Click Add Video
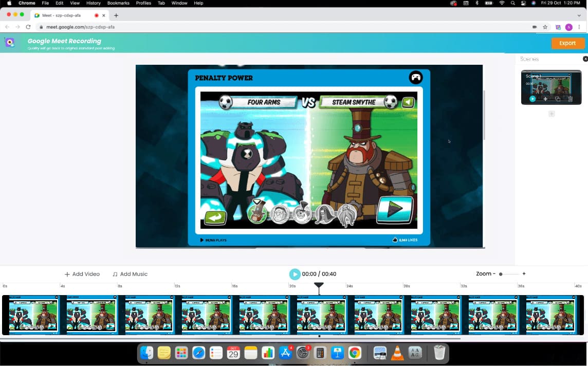 pos(82,274)
